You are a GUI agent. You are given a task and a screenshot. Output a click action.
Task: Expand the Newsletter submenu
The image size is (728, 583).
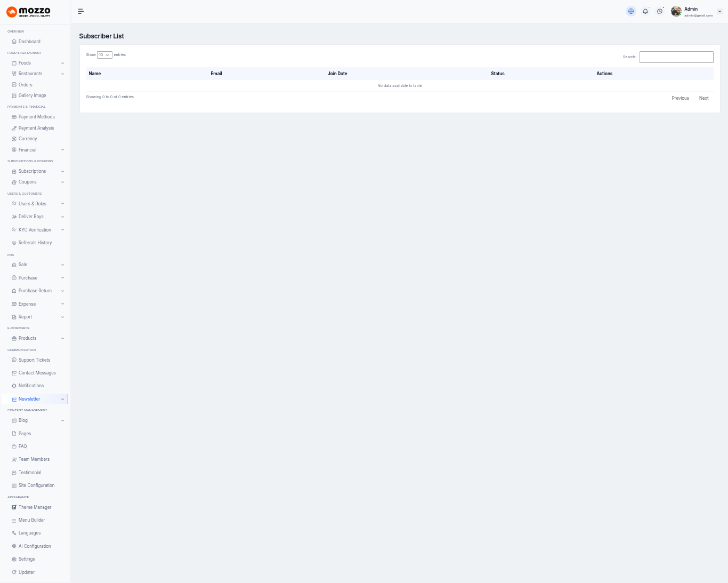pyautogui.click(x=62, y=399)
